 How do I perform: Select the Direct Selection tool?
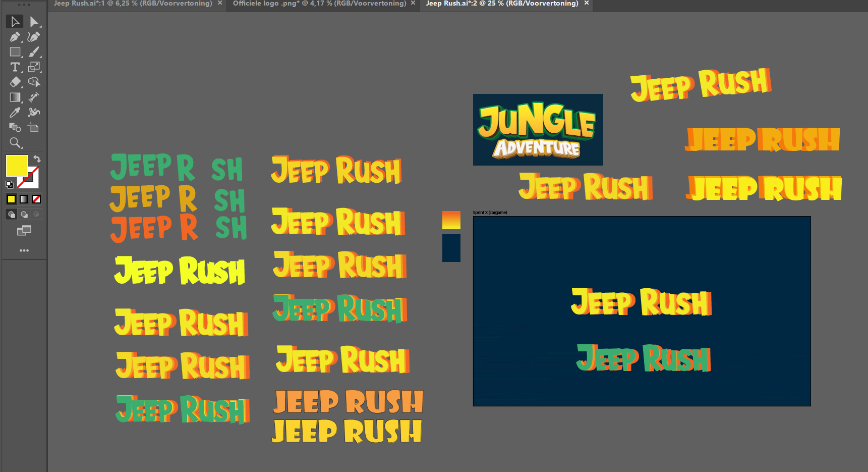coord(34,22)
